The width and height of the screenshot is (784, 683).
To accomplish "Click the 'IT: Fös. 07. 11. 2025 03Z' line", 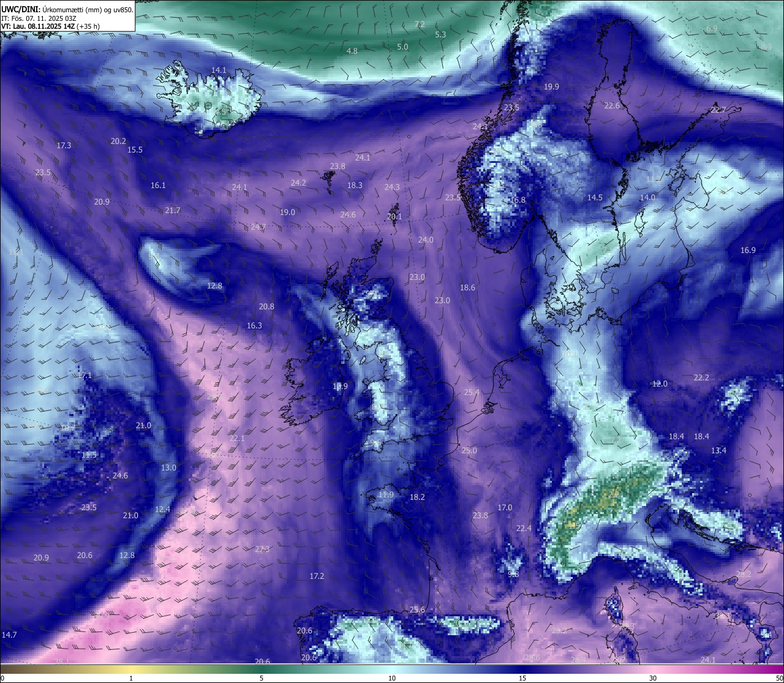I will click(39, 18).
